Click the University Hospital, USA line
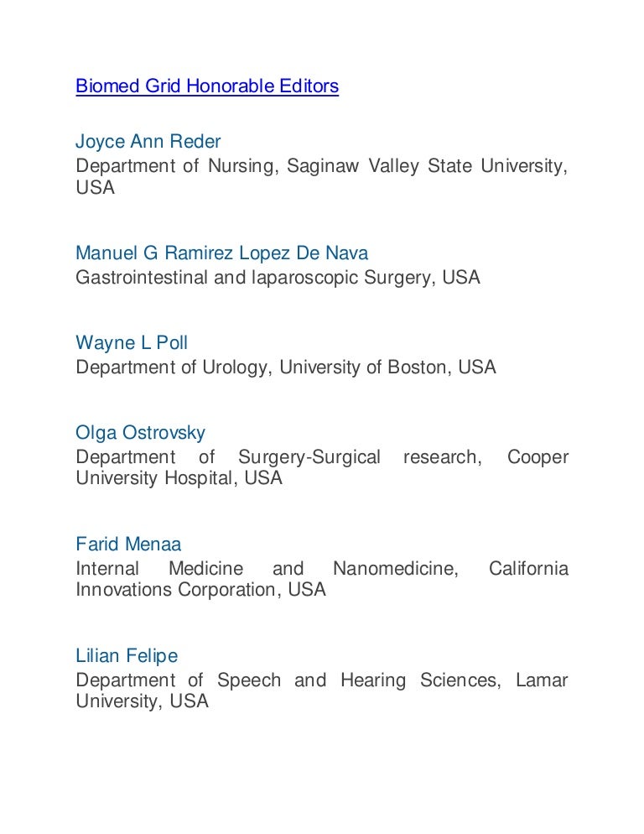The width and height of the screenshot is (644, 834). click(x=179, y=479)
